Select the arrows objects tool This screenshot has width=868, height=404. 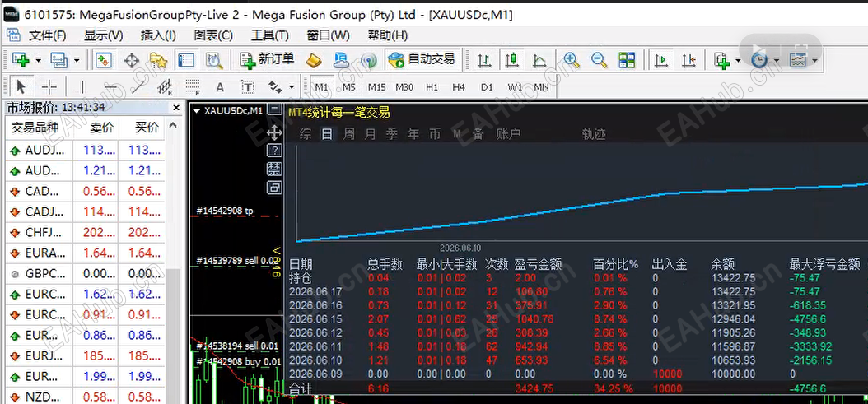[275, 87]
